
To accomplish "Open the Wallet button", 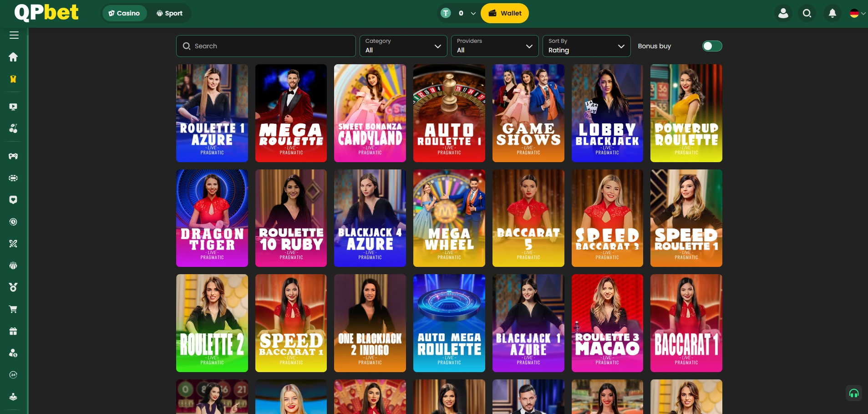I will point(505,13).
